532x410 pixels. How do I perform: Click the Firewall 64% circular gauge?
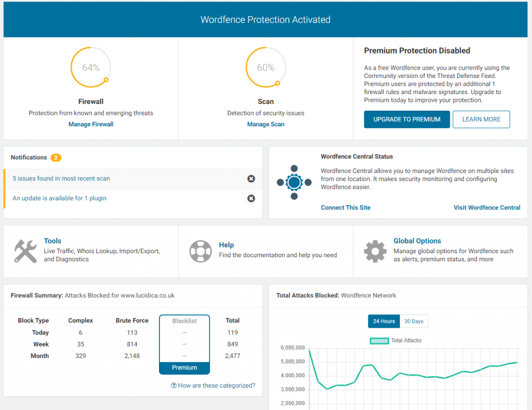[x=90, y=67]
